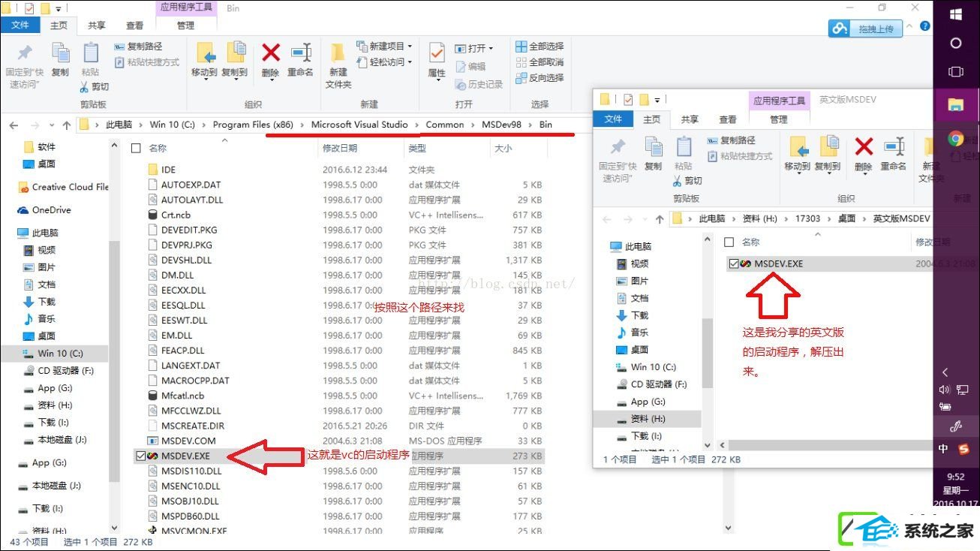Uncheck MSDEV.EXE checkbox in 英文版MSDEV window
The height and width of the screenshot is (551, 980).
[733, 264]
